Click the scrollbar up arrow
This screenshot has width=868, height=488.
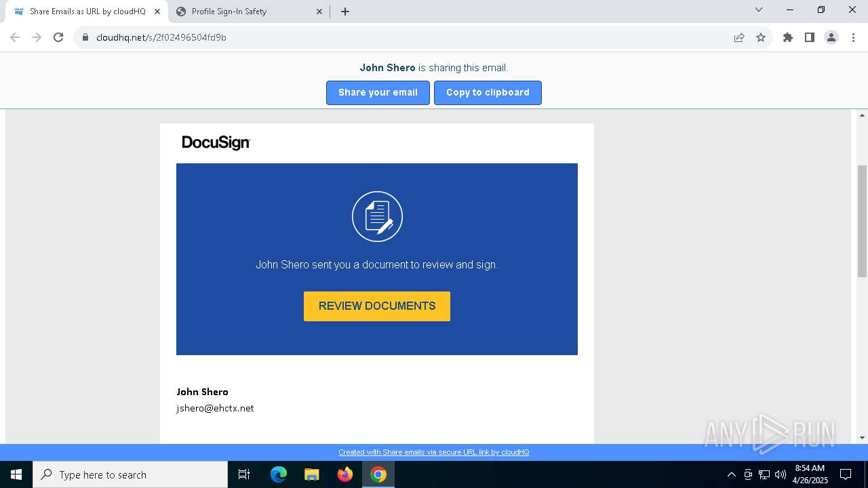[x=863, y=115]
